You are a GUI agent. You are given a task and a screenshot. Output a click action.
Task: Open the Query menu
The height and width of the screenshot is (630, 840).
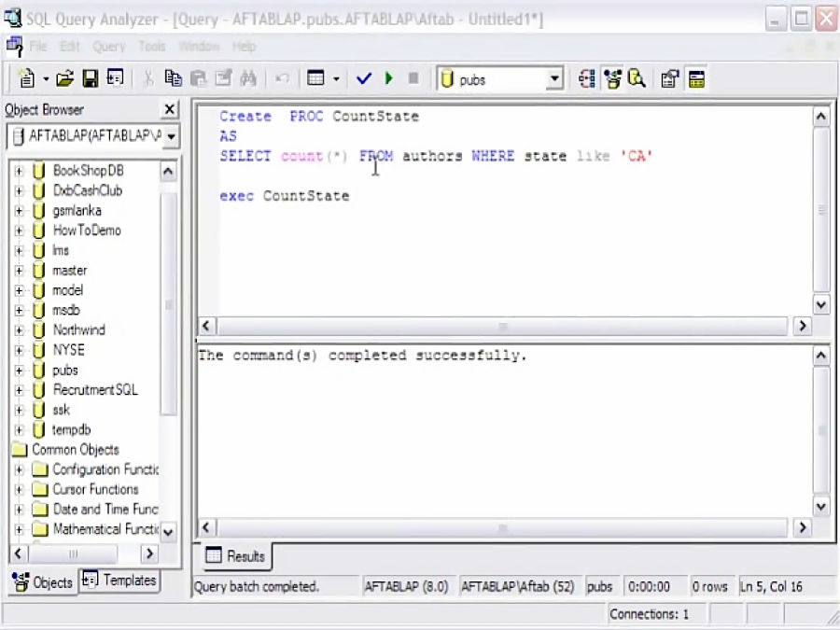click(x=108, y=46)
